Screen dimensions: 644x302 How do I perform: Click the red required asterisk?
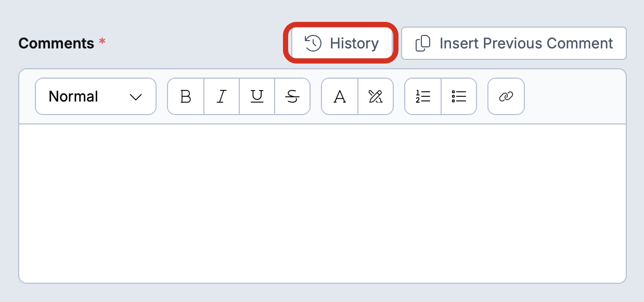[102, 41]
